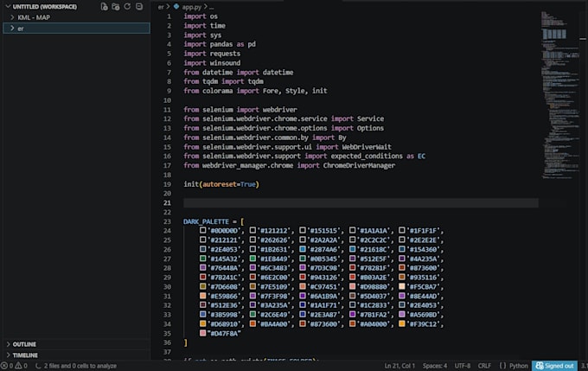Open color picker swatch for '#B03A2E'

point(353,277)
